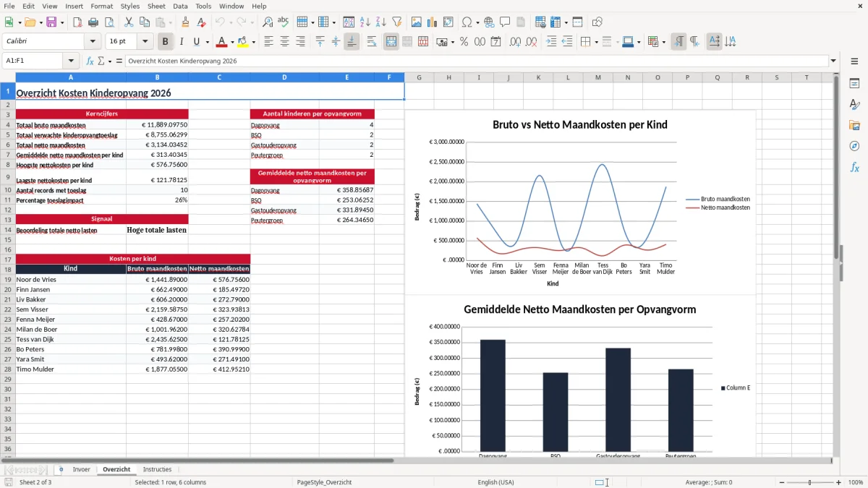
Task: Align cell content to bottom
Action: pyautogui.click(x=352, y=42)
